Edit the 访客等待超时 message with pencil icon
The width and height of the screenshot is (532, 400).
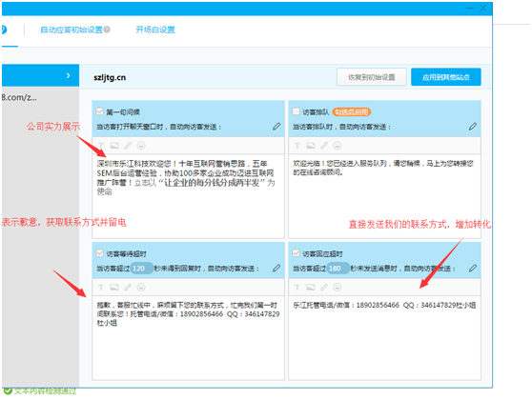click(276, 269)
